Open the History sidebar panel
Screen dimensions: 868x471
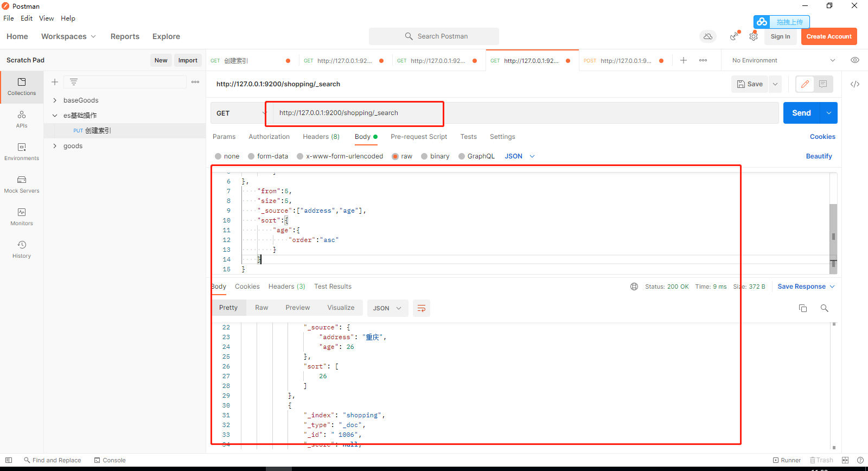click(22, 250)
